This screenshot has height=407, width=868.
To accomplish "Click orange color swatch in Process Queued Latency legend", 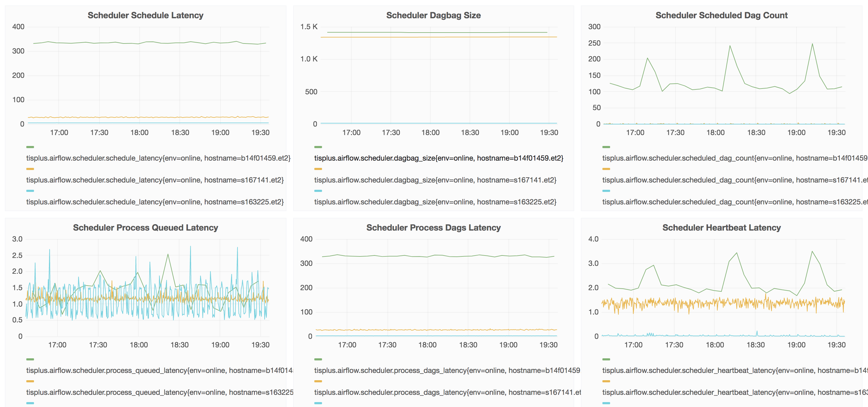I will tap(30, 381).
